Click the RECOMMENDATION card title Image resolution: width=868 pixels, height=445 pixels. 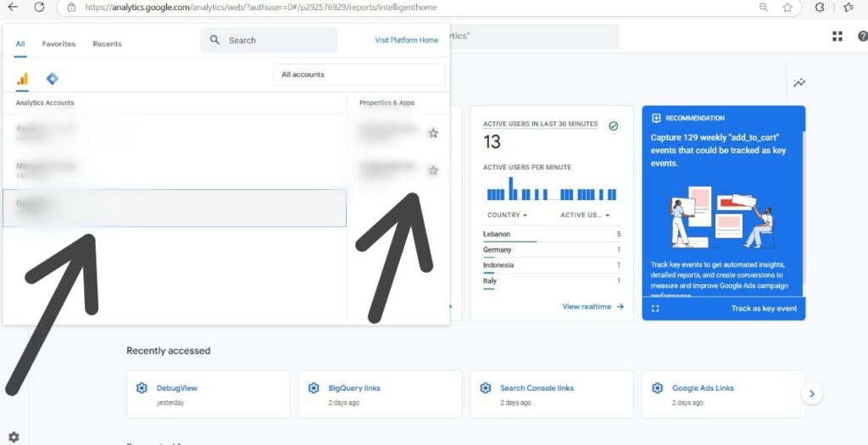click(695, 118)
